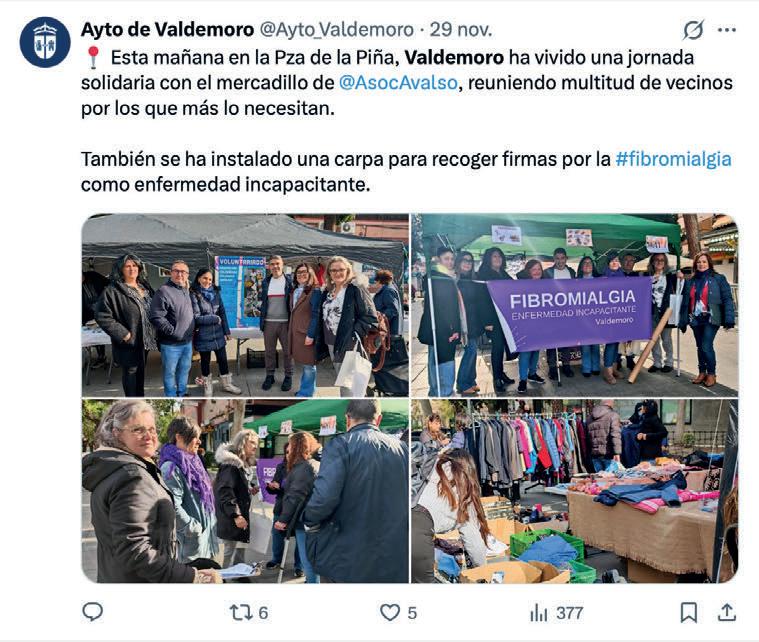759x642 pixels.
Task: Open the @AsocAvalso mention link
Action: click(398, 82)
